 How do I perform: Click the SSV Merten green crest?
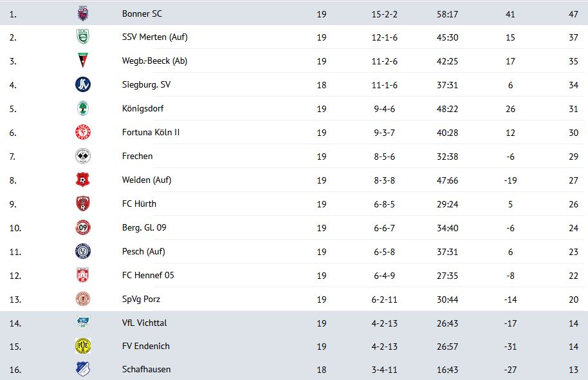coord(82,37)
